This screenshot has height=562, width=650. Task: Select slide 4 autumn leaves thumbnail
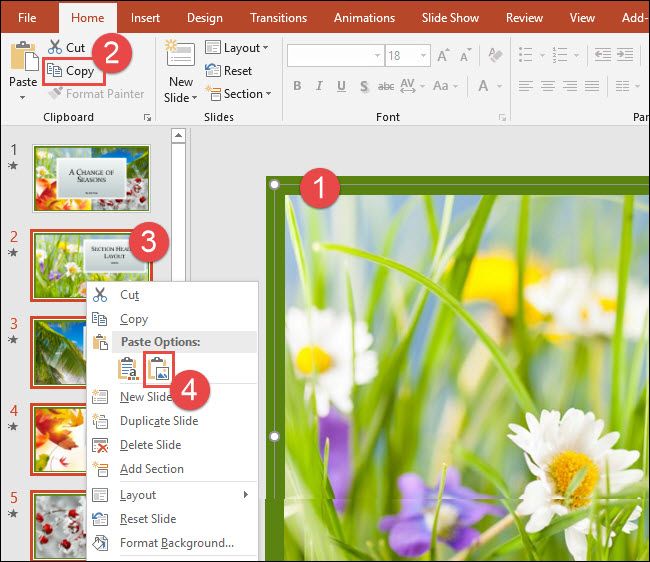[x=59, y=439]
